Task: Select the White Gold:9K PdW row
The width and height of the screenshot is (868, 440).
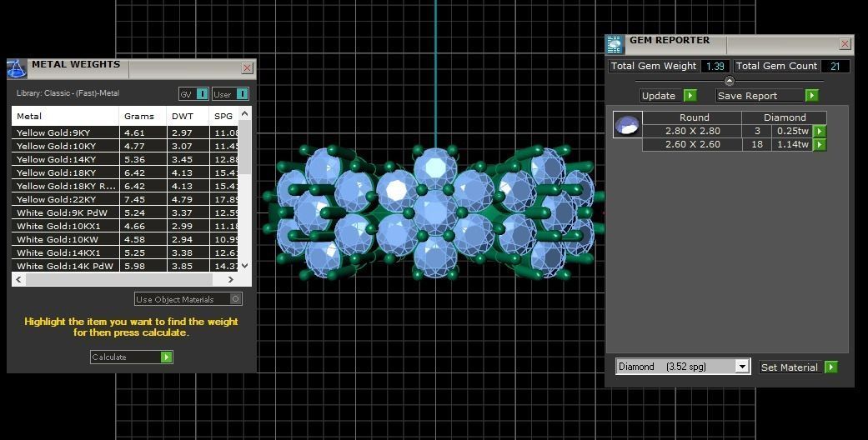Action: pos(125,212)
